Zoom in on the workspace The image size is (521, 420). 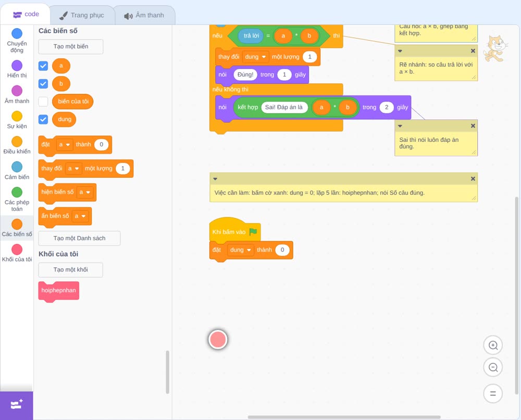click(493, 345)
